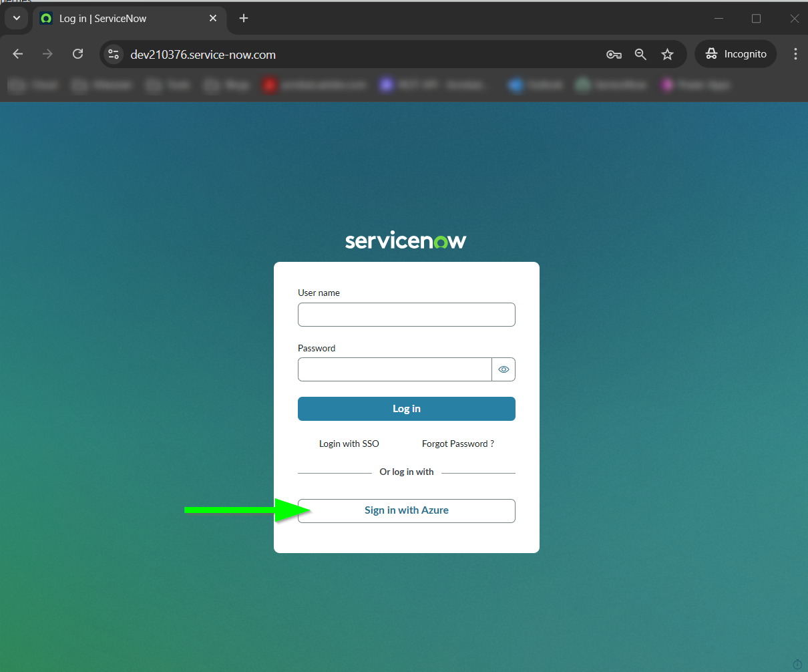The image size is (808, 672).
Task: Open a new browser tab
Action: point(244,19)
